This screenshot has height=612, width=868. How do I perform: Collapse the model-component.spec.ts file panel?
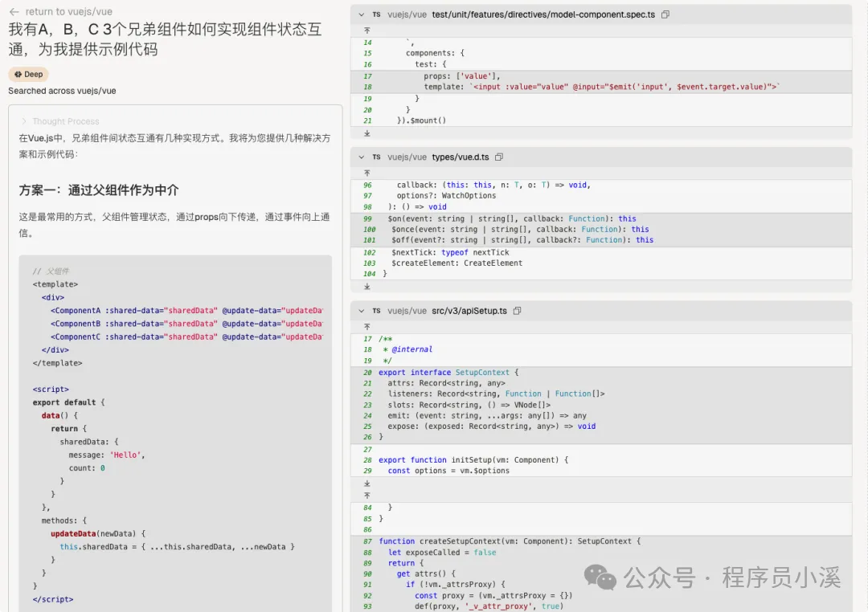click(362, 14)
